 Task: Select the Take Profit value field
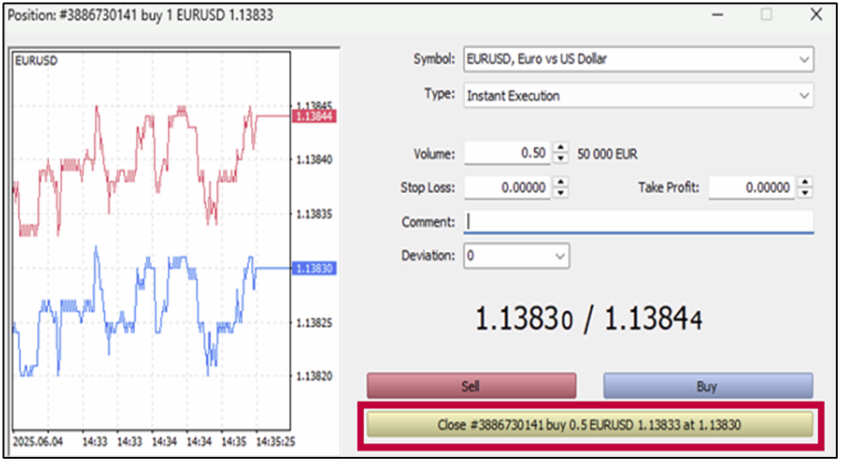click(x=752, y=187)
